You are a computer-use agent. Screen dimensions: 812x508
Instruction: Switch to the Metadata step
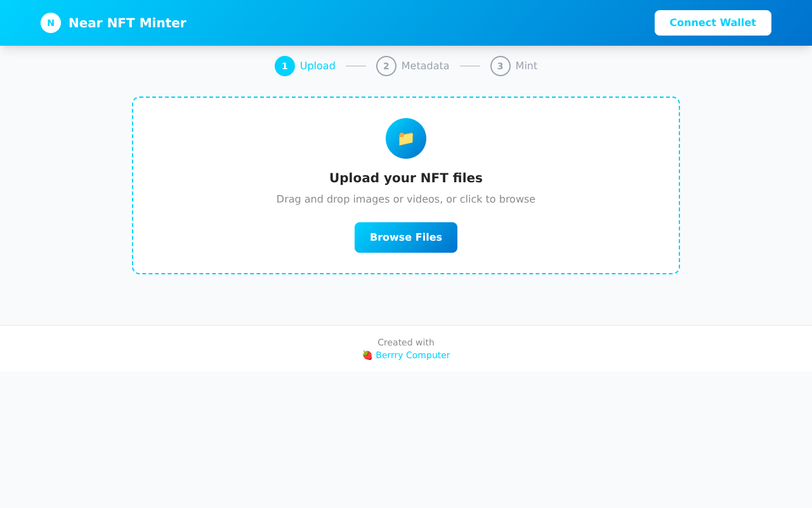(424, 65)
